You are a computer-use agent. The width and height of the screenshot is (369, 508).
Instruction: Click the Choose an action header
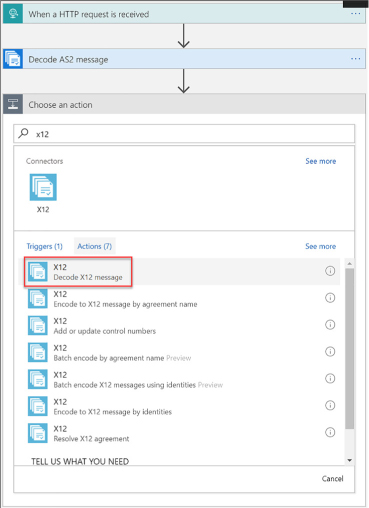tap(184, 104)
